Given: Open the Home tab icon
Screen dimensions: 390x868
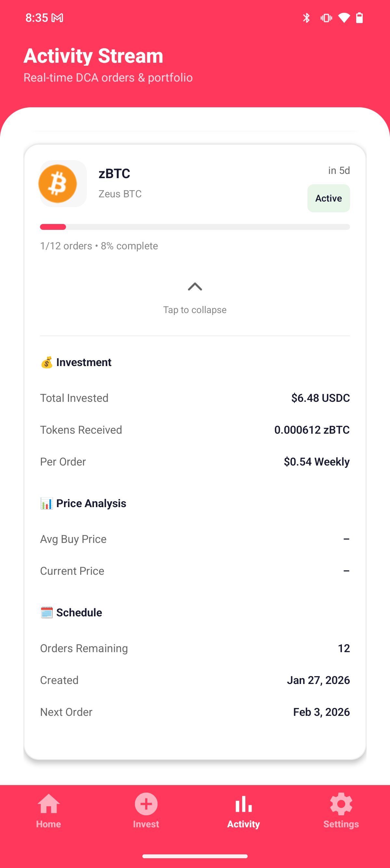Looking at the screenshot, I should click(49, 804).
